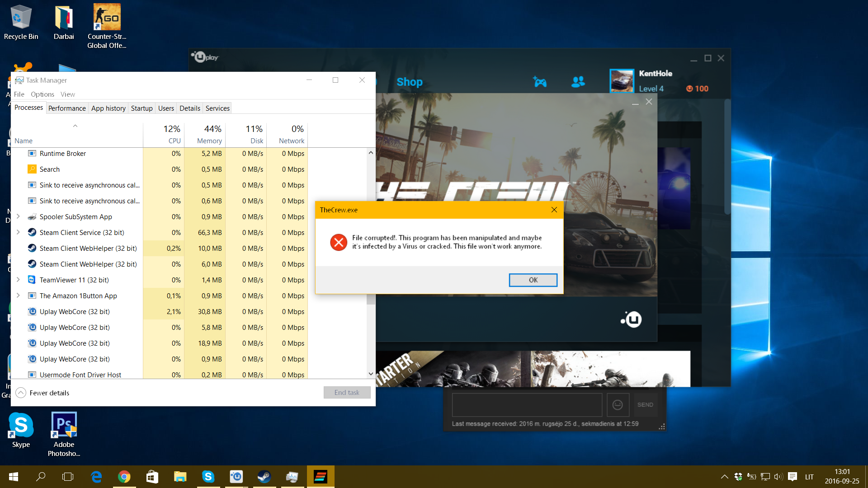Open the Darbai folder on desktop
This screenshot has width=868, height=488.
tap(64, 23)
